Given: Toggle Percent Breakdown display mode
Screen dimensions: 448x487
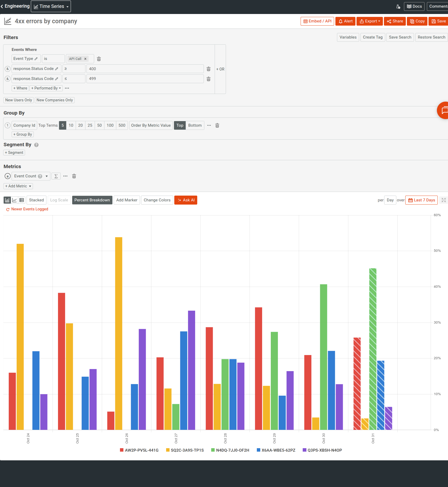Looking at the screenshot, I should coord(92,200).
